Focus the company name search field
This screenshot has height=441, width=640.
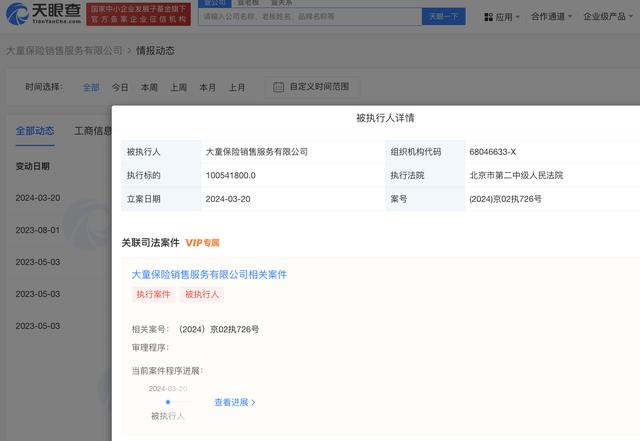[310, 17]
